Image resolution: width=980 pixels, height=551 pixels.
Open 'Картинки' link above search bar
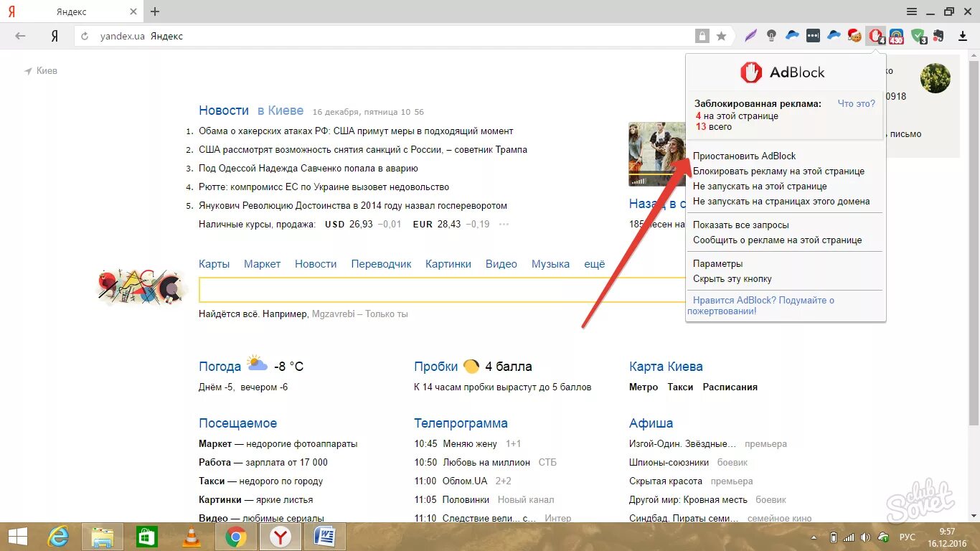[448, 264]
